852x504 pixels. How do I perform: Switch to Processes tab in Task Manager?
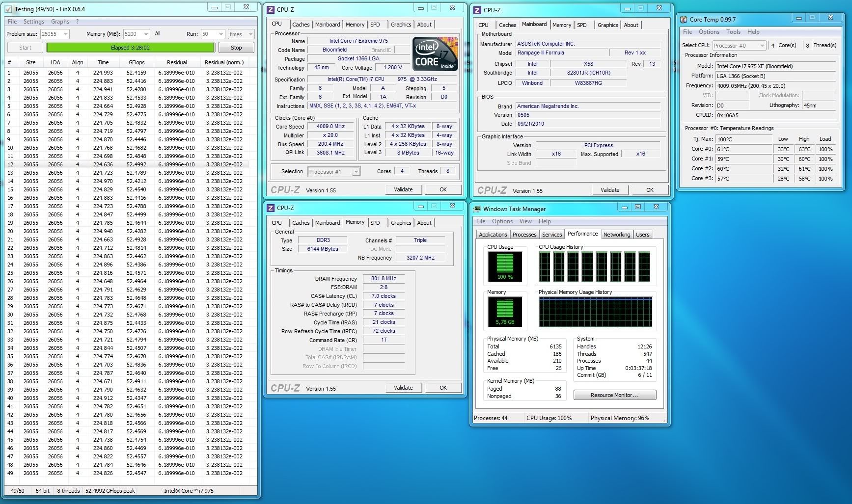pos(524,235)
